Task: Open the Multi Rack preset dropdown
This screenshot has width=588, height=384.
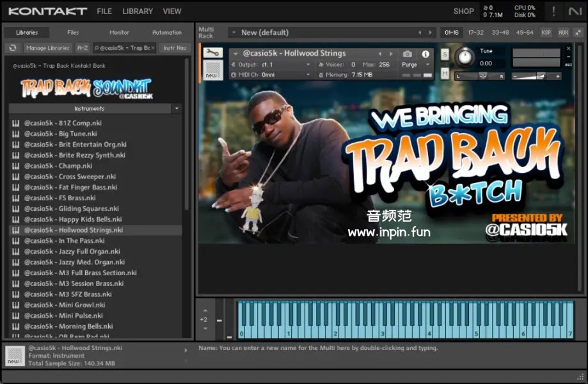Action: [234, 33]
